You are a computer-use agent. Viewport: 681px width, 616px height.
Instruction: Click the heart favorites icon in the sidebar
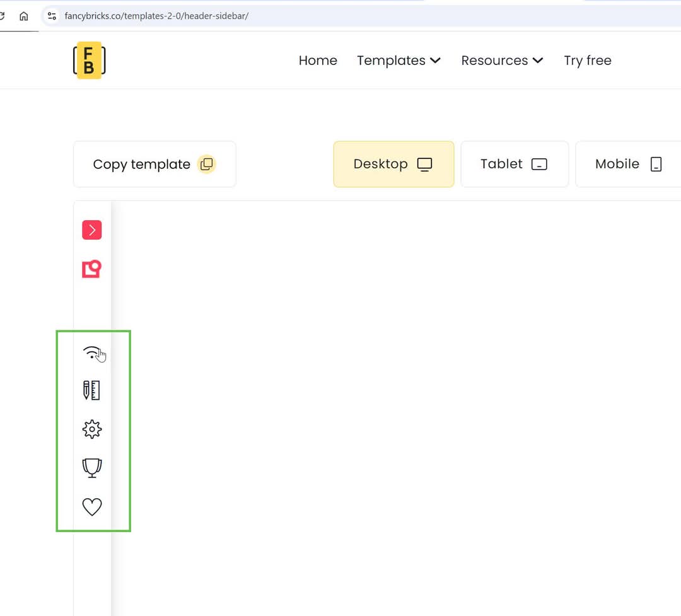(x=91, y=506)
